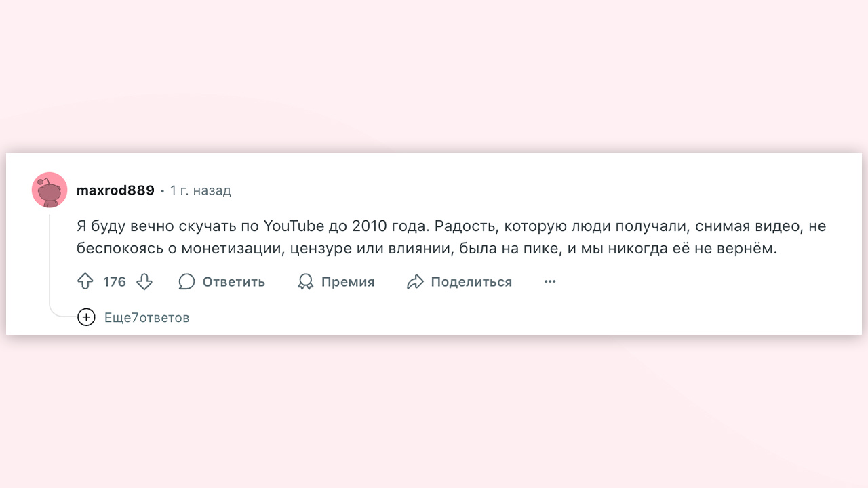
Task: Open the "1 г. назад" timestamp permalink
Action: (201, 190)
